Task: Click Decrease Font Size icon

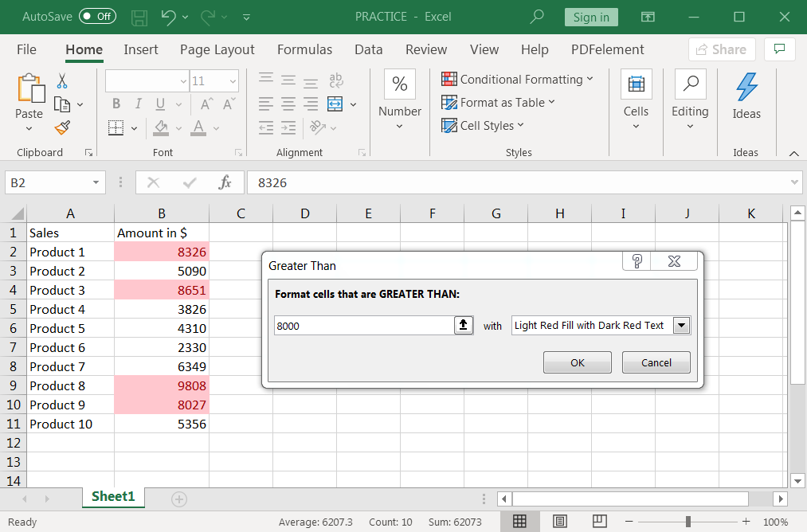Action: [x=229, y=104]
